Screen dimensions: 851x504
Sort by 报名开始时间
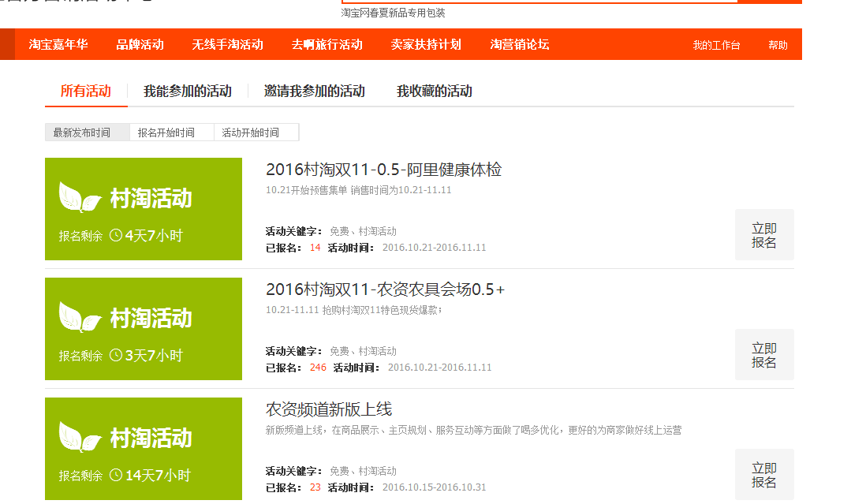point(172,133)
